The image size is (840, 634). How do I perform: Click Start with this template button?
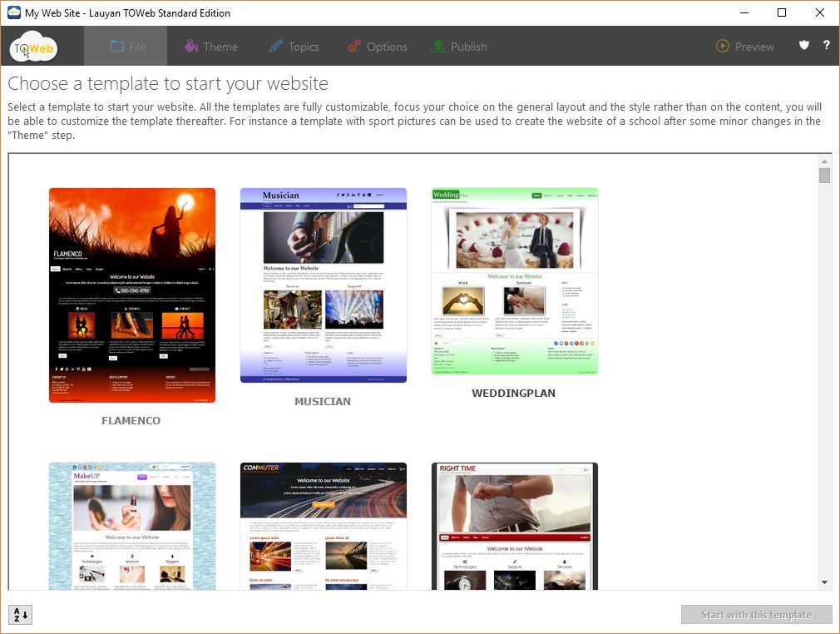[757, 614]
